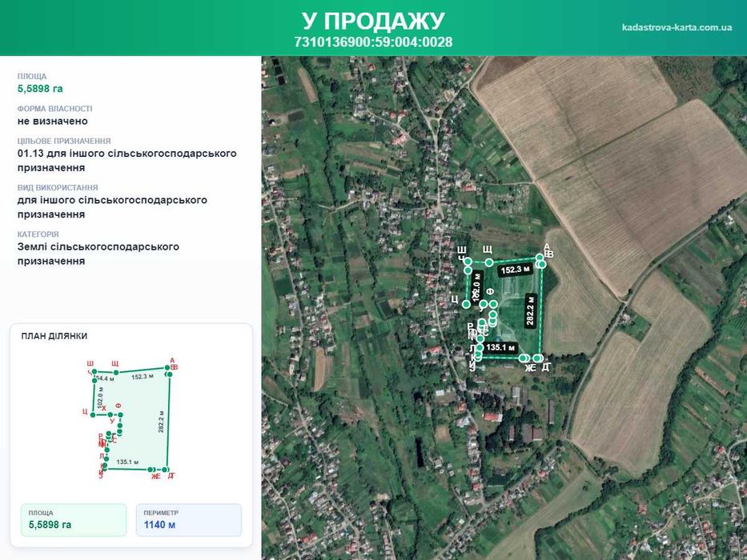
Task: Click the 'не визначено' ownership value
Action: [52, 121]
